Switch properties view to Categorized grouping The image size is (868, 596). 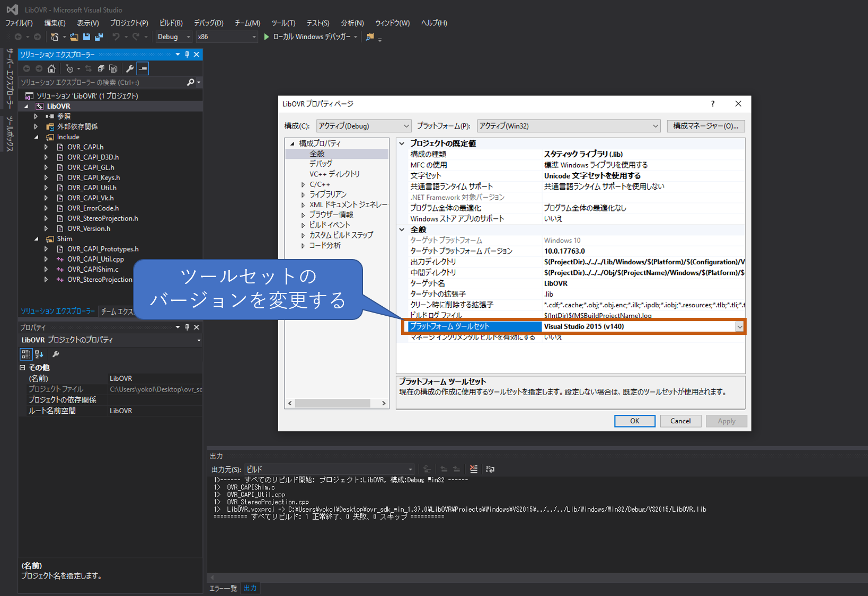[x=25, y=354]
